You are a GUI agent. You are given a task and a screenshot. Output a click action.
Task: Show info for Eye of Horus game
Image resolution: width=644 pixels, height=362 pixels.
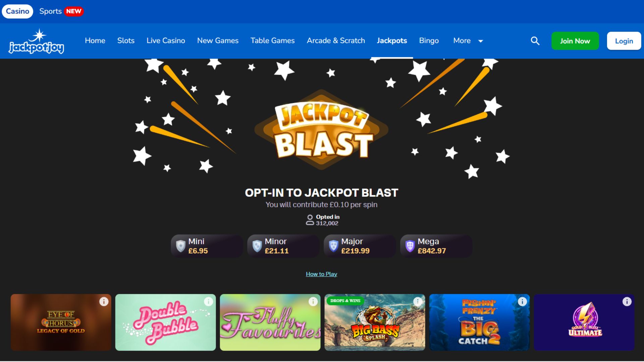click(104, 302)
